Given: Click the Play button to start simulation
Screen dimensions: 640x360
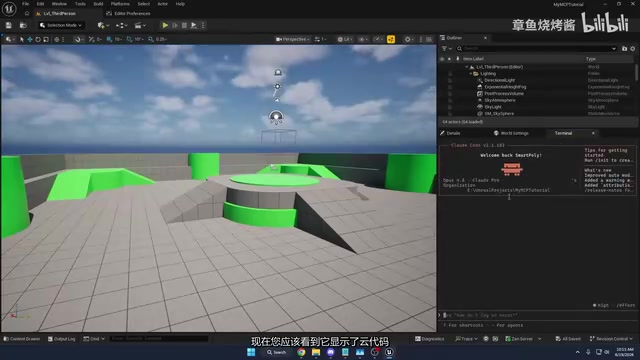Looking at the screenshot, I should click(165, 25).
